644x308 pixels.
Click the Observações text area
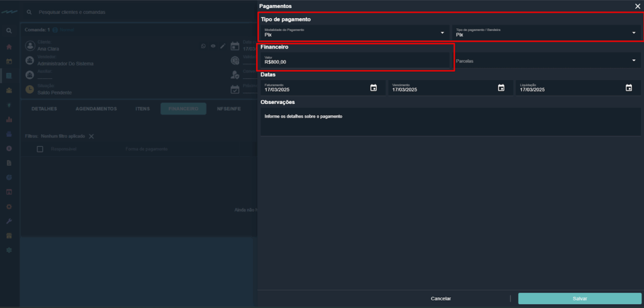(450, 122)
